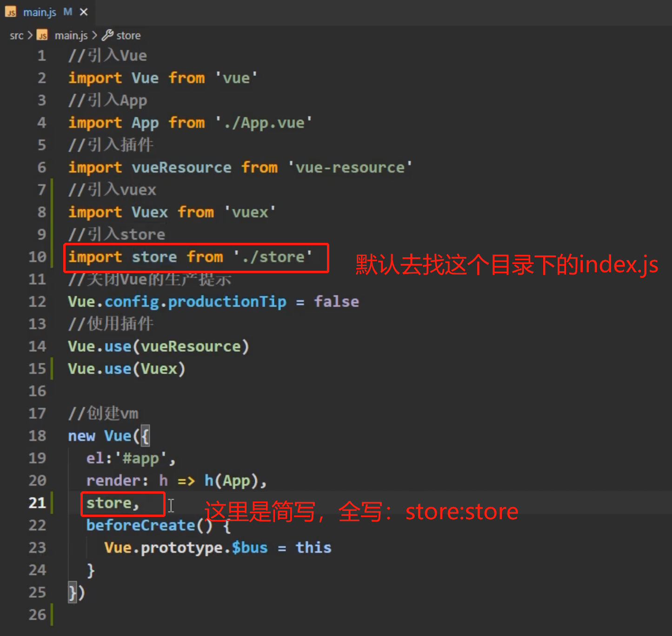Click beforeCreate method name
The height and width of the screenshot is (636, 672).
tap(140, 525)
